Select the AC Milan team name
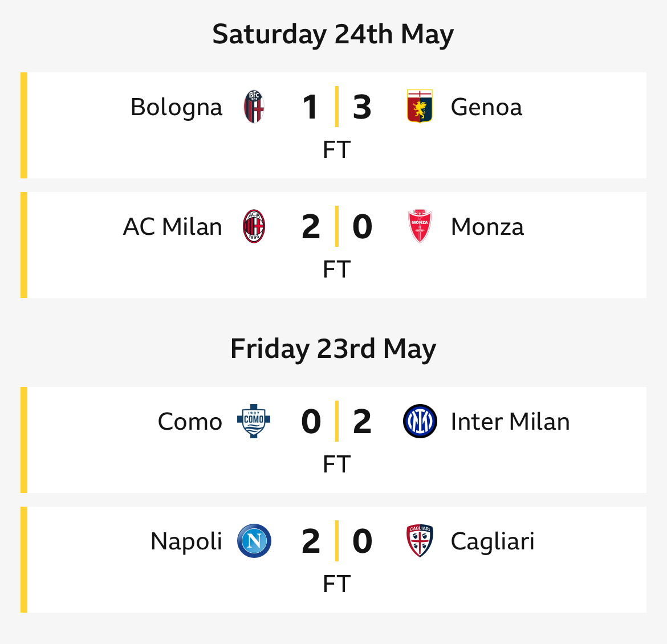667x644 pixels. tap(172, 227)
